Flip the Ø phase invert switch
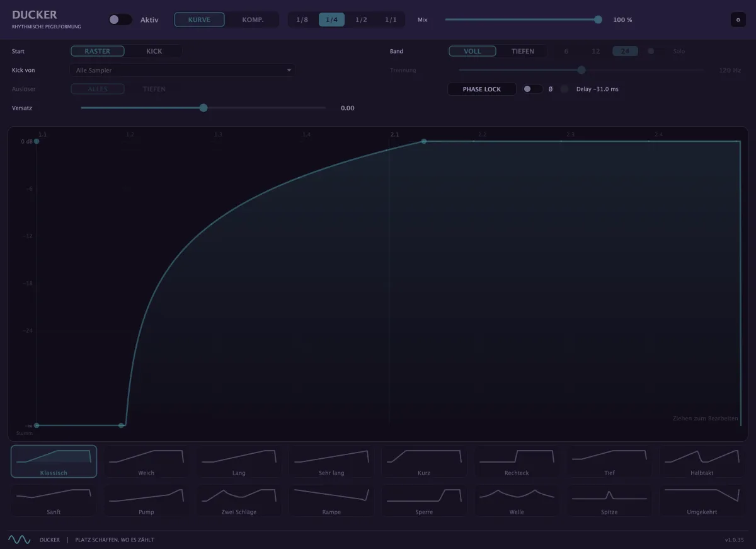 click(532, 89)
